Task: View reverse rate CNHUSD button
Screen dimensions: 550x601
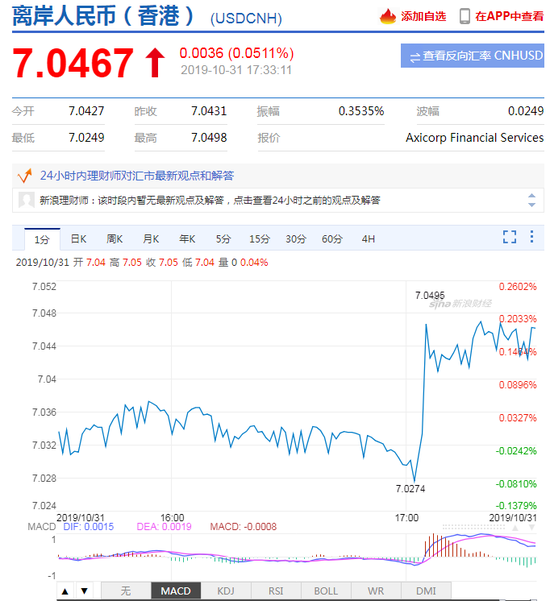Action: tap(472, 56)
